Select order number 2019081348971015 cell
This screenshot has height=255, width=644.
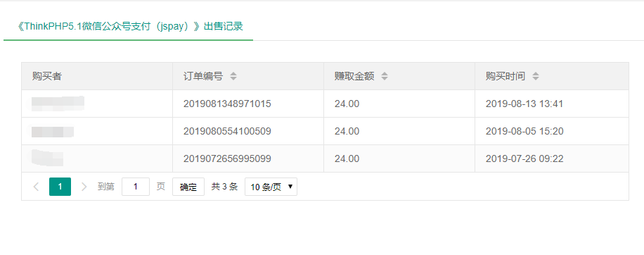click(x=227, y=104)
